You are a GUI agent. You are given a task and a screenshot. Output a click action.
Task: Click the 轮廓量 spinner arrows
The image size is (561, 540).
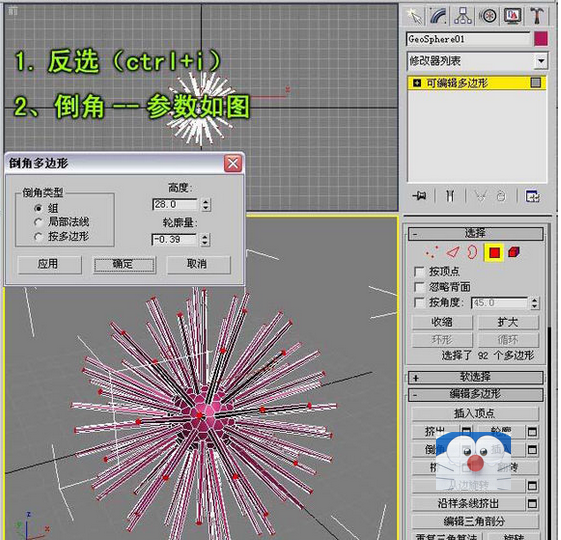pos(205,240)
